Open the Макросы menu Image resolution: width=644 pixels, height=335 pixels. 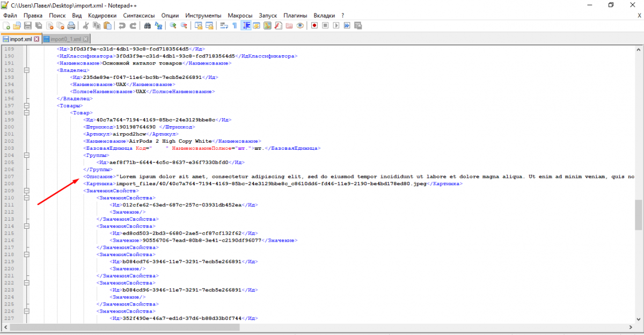click(x=239, y=16)
